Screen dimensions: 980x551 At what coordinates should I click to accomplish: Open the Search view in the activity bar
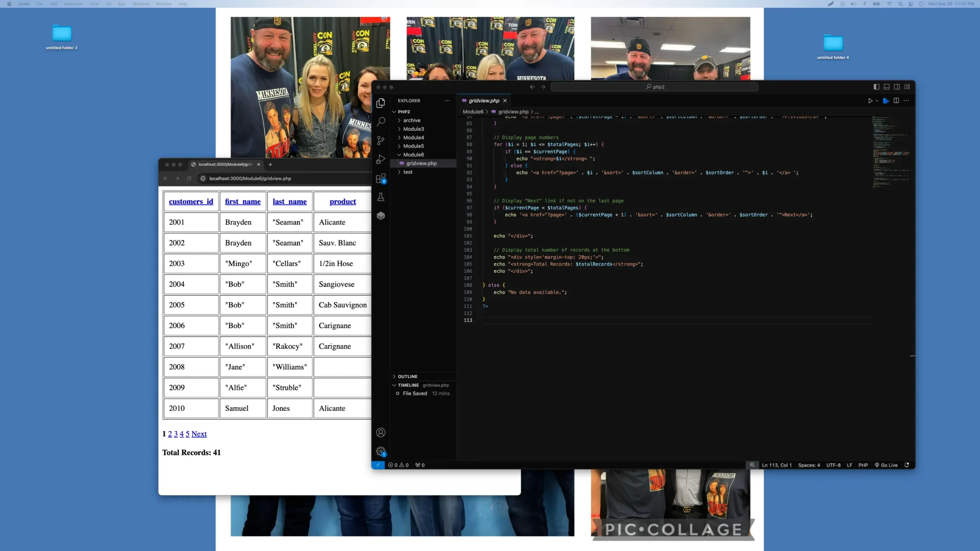(381, 121)
